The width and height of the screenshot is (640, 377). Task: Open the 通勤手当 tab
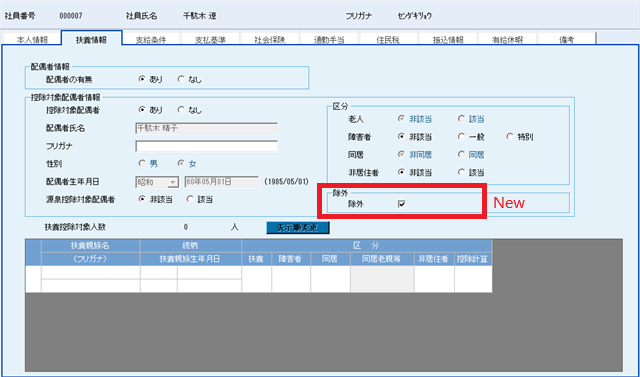(329, 40)
